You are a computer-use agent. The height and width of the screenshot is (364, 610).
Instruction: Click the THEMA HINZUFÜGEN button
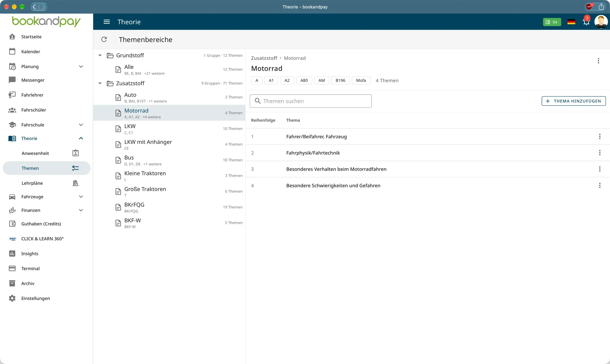coord(574,101)
